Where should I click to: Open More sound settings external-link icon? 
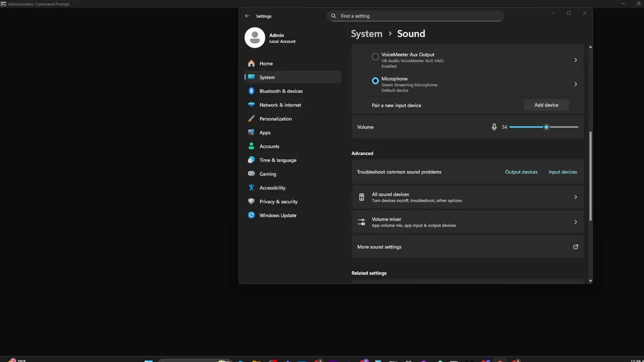tap(576, 247)
